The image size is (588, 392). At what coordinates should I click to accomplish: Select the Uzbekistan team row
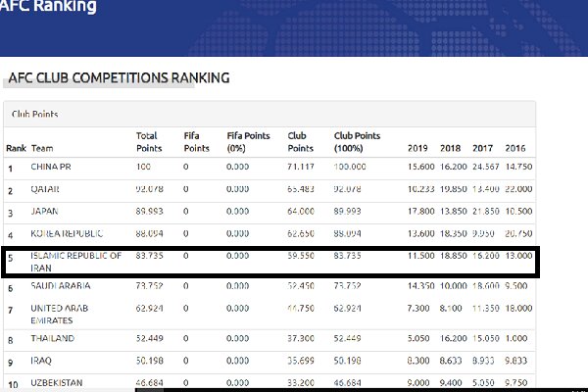(58, 382)
